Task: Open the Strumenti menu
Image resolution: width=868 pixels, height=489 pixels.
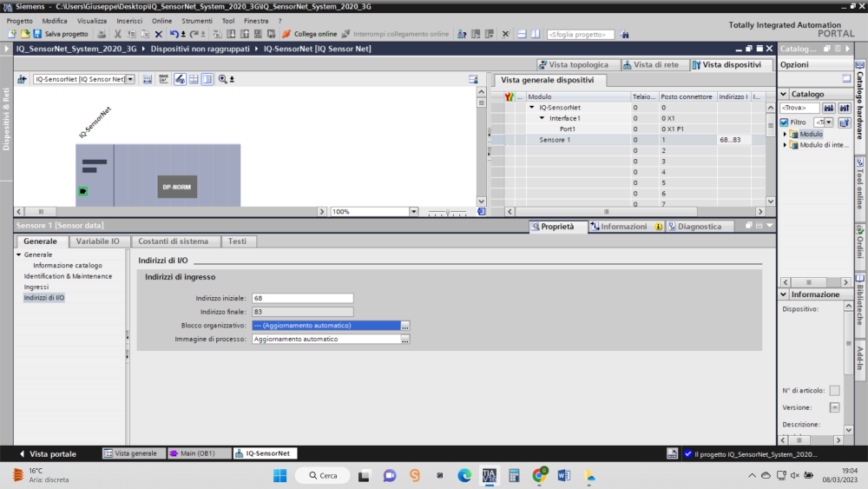Action: coord(196,20)
